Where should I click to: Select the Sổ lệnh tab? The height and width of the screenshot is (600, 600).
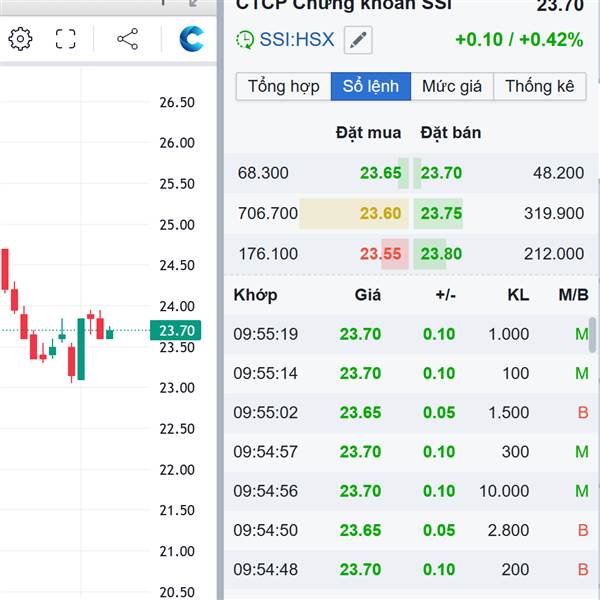(371, 86)
